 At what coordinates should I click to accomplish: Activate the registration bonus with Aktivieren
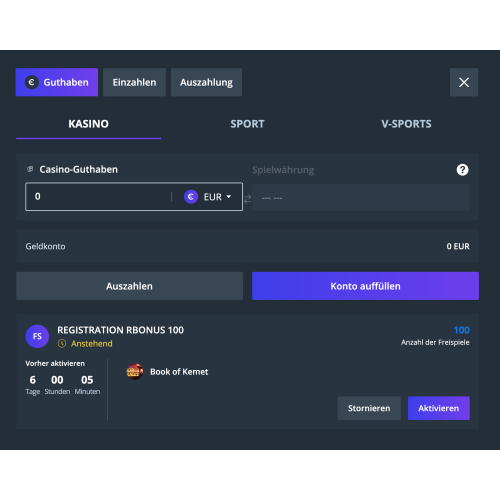pos(439,408)
